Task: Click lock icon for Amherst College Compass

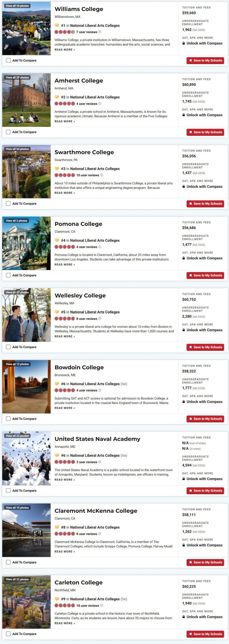Action: (x=184, y=115)
